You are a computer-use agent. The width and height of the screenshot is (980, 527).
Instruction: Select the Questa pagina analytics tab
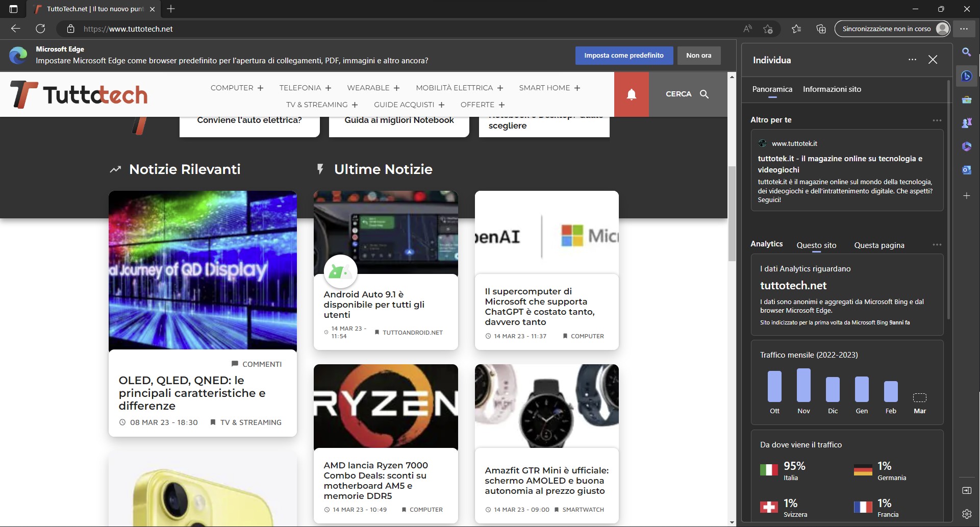pyautogui.click(x=879, y=245)
